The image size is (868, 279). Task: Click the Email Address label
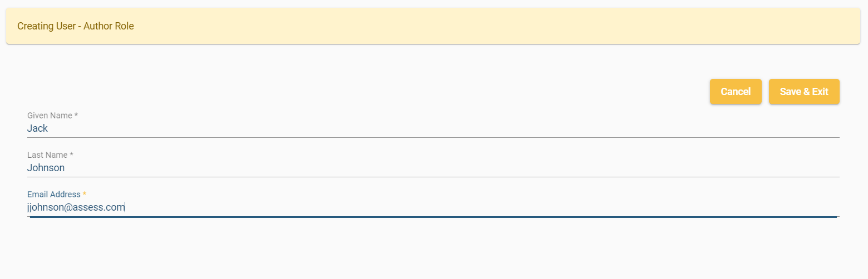click(x=53, y=195)
